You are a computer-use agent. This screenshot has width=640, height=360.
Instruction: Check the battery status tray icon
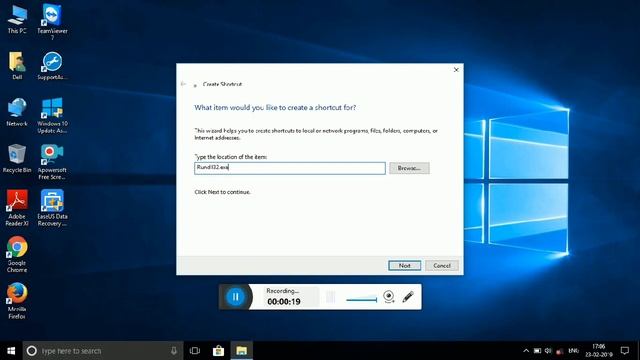[538, 351]
